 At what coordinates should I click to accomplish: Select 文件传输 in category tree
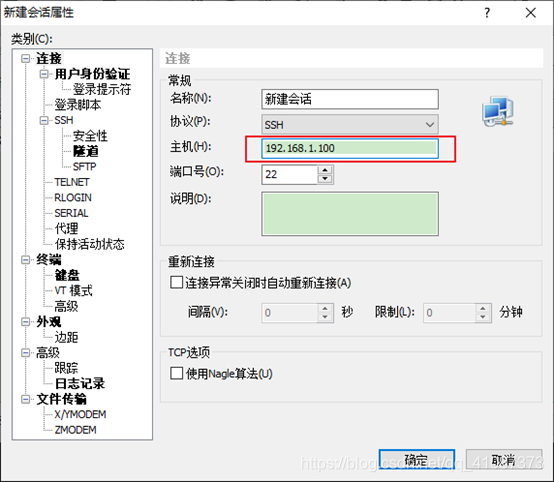pyautogui.click(x=61, y=399)
